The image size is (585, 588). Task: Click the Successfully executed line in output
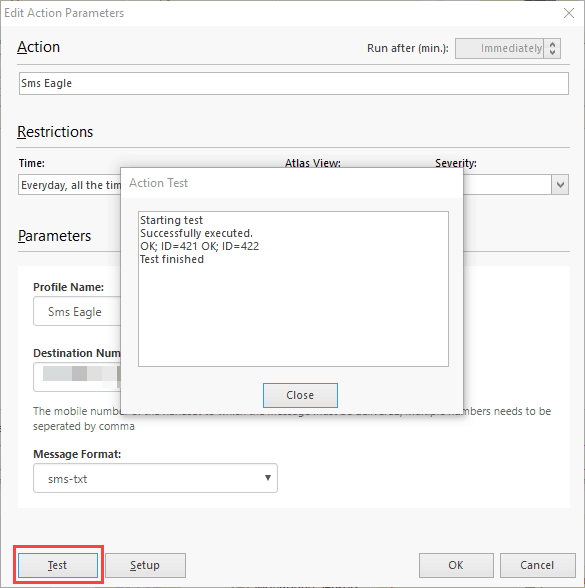point(196,233)
